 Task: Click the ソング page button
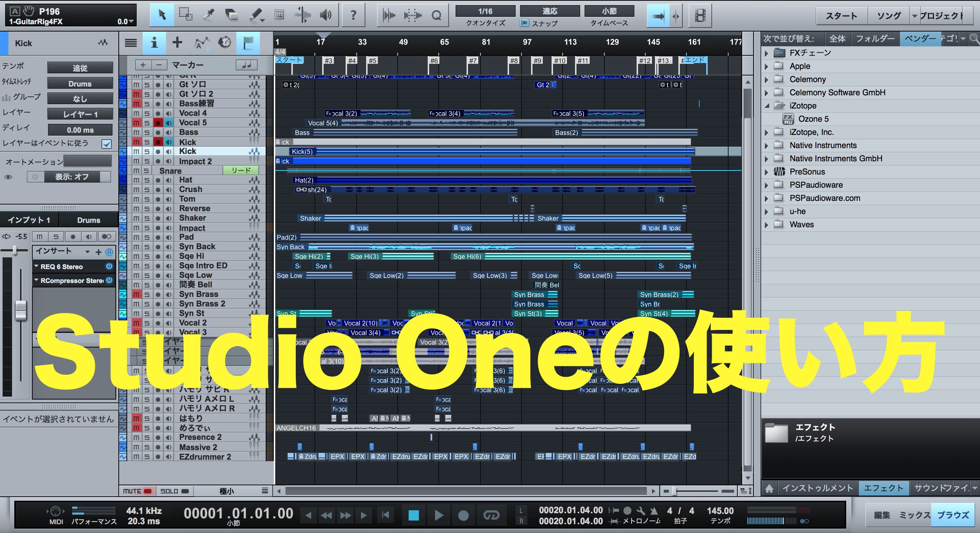(889, 16)
